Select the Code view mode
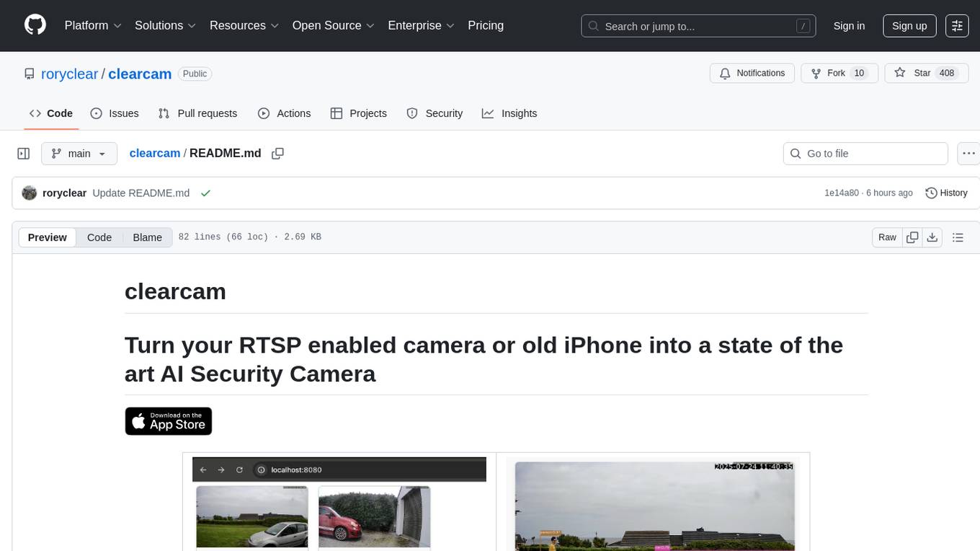The height and width of the screenshot is (551, 980). coord(99,237)
